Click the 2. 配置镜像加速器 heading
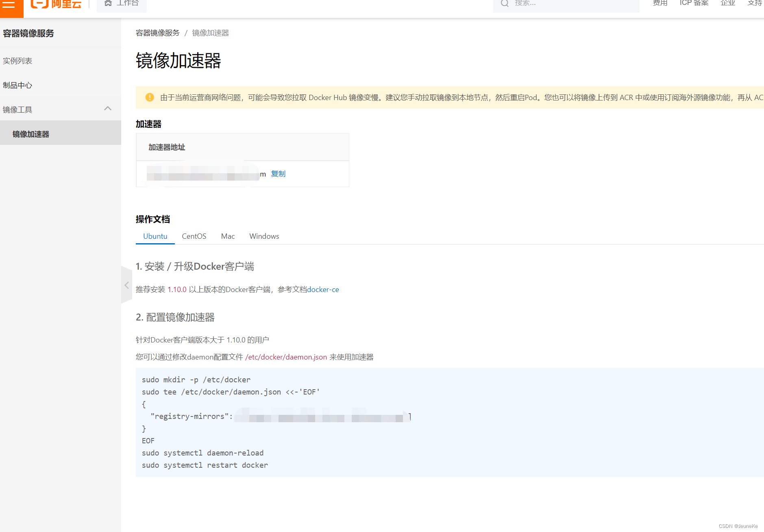Image resolution: width=764 pixels, height=532 pixels. pyautogui.click(x=175, y=317)
